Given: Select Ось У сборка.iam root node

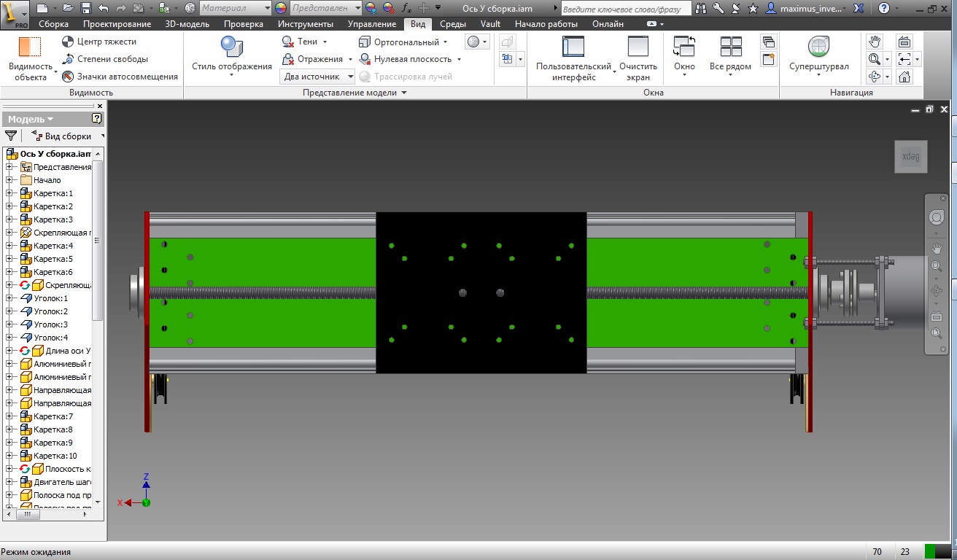Looking at the screenshot, I should click(49, 154).
